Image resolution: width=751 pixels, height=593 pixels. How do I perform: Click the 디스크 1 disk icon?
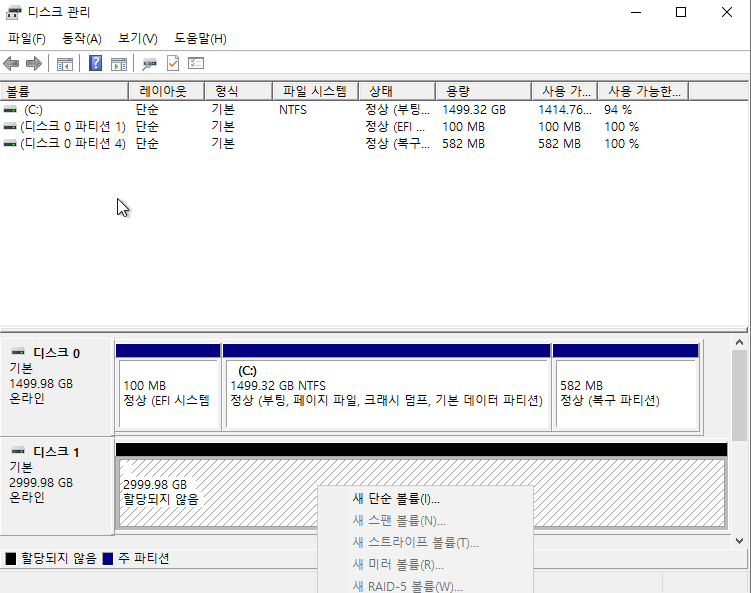click(18, 451)
